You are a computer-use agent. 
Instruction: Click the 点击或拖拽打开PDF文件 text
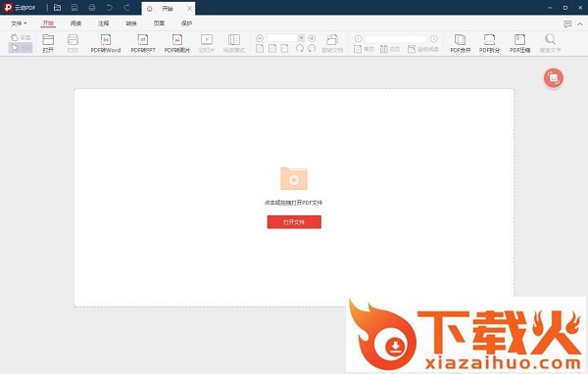click(294, 203)
